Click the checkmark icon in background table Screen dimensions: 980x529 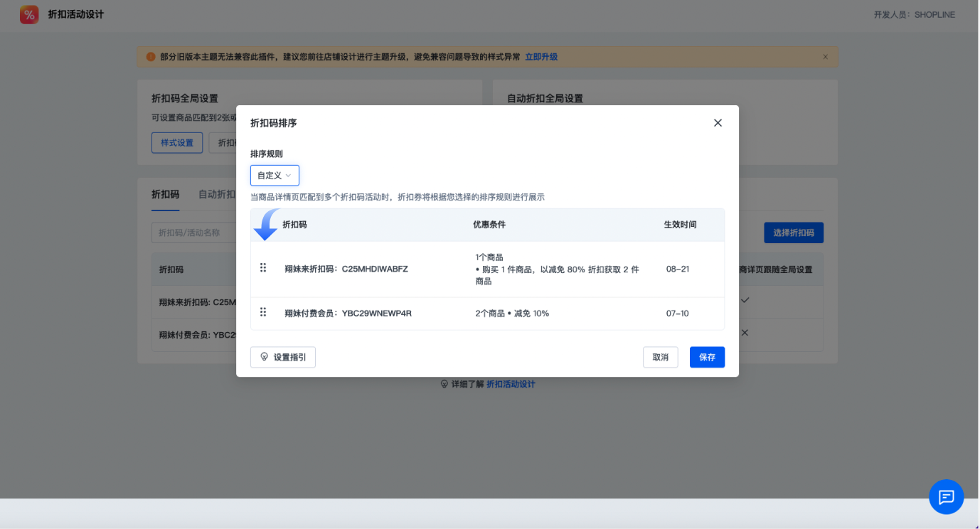tap(745, 300)
